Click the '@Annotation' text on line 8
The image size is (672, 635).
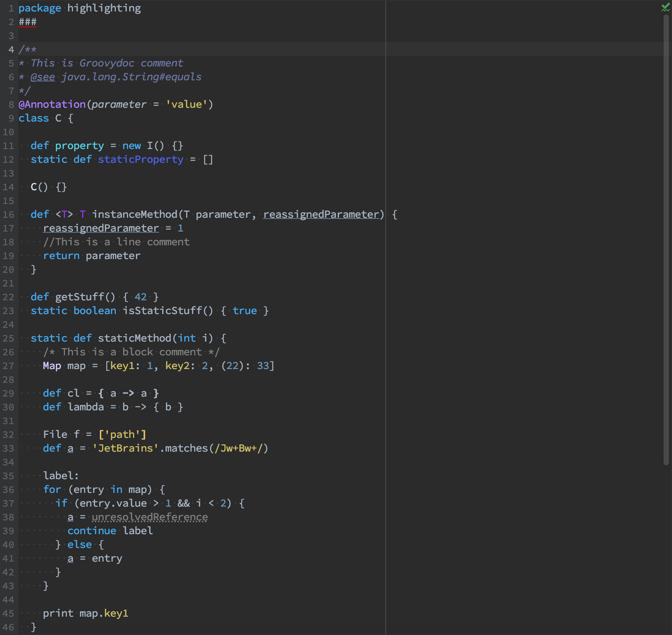52,104
